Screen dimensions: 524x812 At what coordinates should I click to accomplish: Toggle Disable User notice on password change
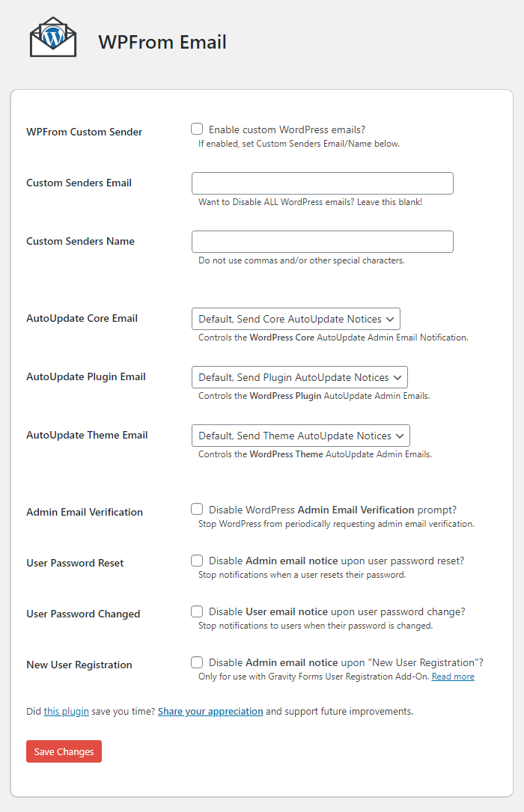click(197, 611)
